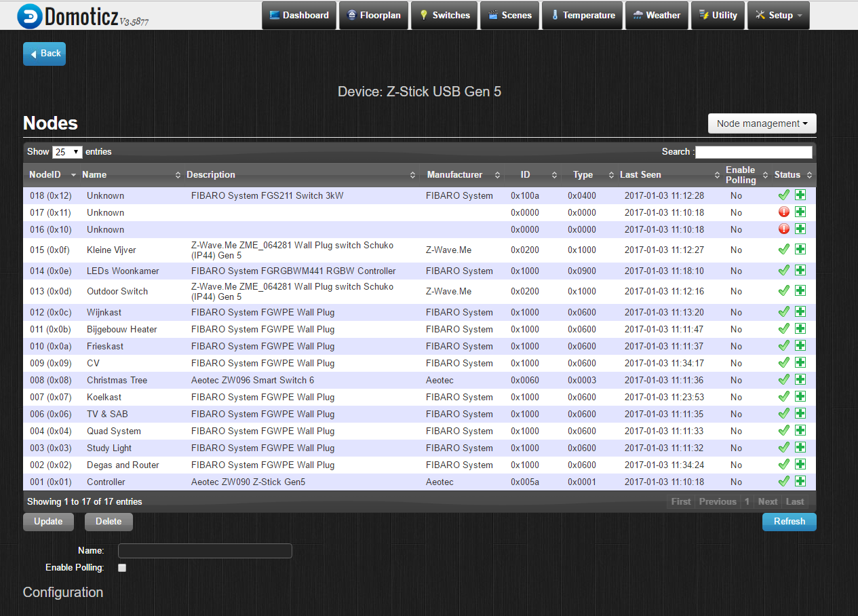The width and height of the screenshot is (858, 616).
Task: Click green checkmark for Wijnkast row
Action: [x=784, y=311]
